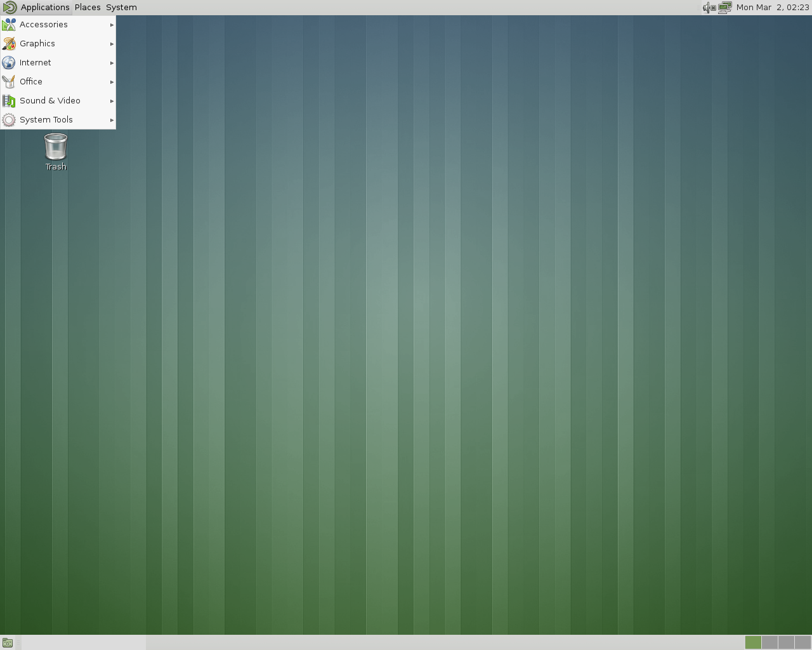Select the Trash icon on desktop

[56, 152]
